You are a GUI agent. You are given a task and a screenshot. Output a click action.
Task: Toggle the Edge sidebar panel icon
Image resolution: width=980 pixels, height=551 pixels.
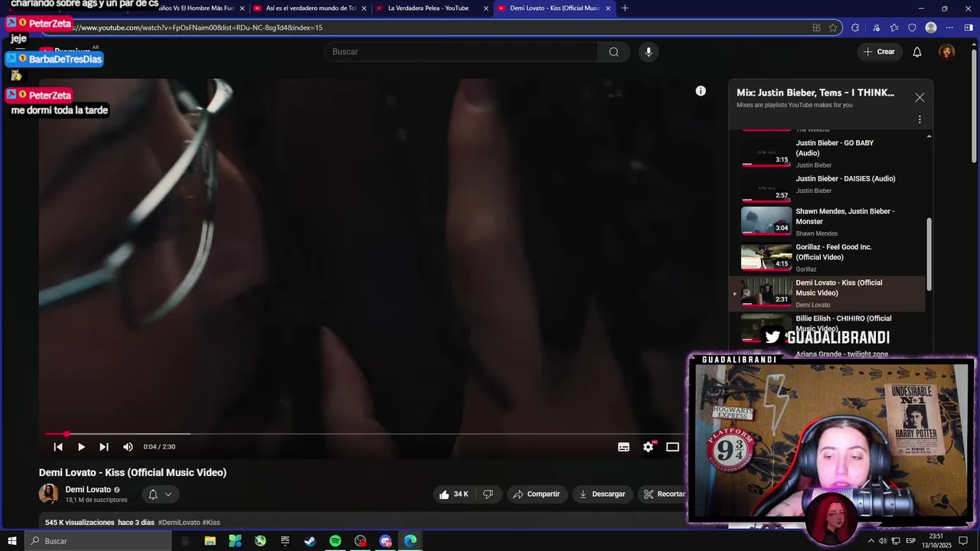click(969, 28)
